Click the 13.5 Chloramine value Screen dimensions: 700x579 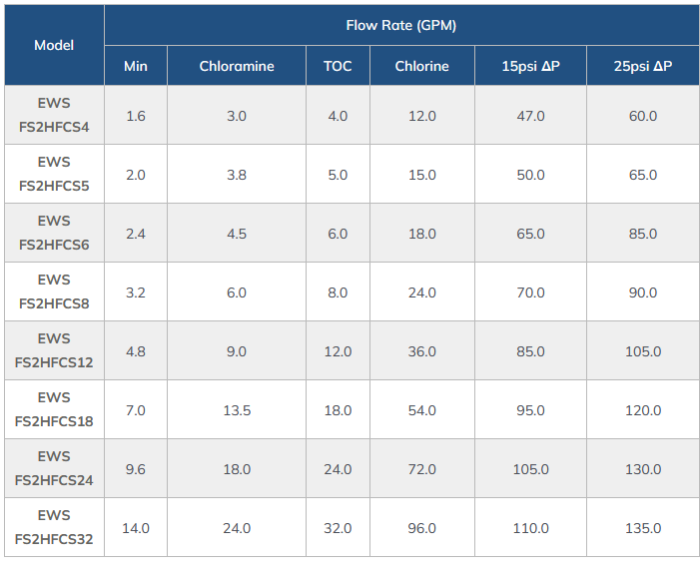(x=236, y=411)
